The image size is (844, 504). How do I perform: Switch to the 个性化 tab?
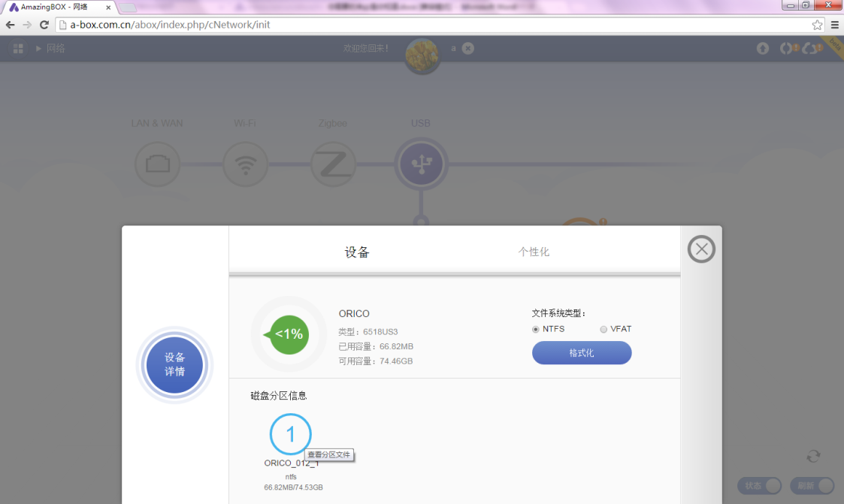[x=534, y=252]
